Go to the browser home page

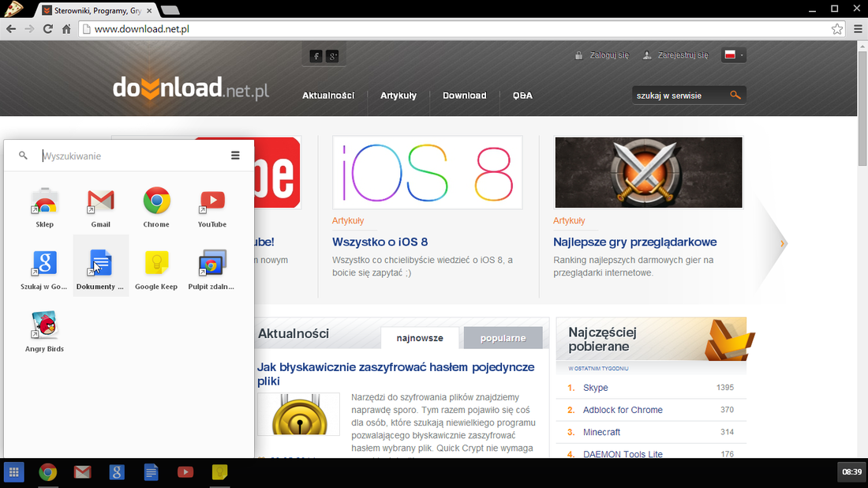pos(66,28)
